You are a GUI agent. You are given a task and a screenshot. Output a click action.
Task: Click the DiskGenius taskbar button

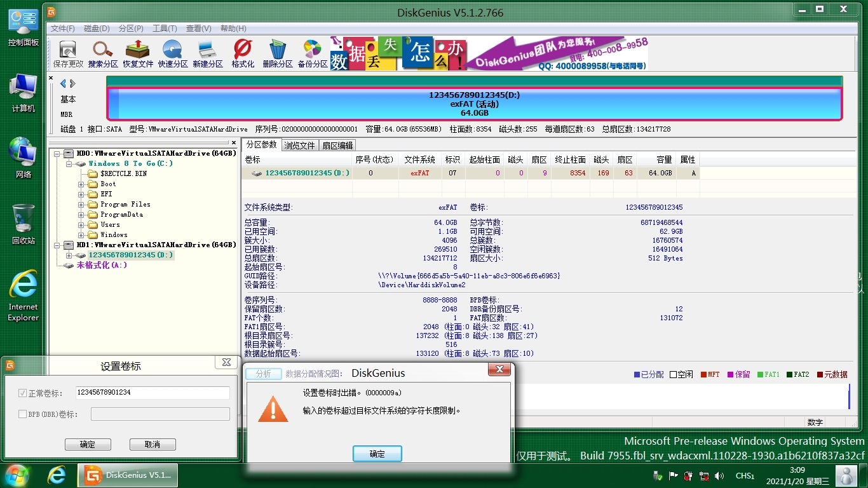(128, 475)
